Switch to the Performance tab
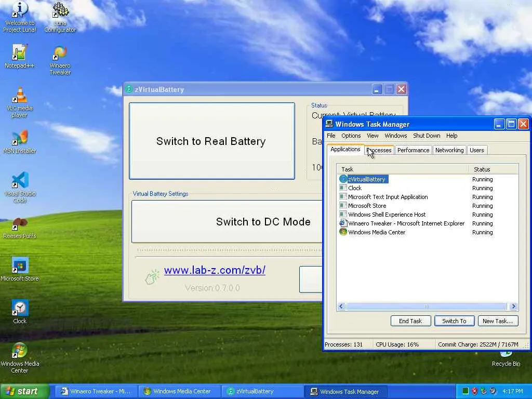 (x=413, y=150)
